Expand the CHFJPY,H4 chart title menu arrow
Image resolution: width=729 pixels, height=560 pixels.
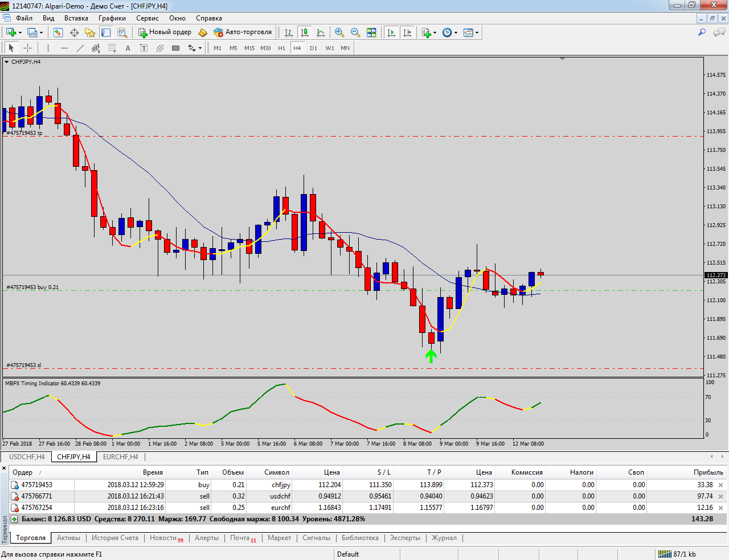6,62
